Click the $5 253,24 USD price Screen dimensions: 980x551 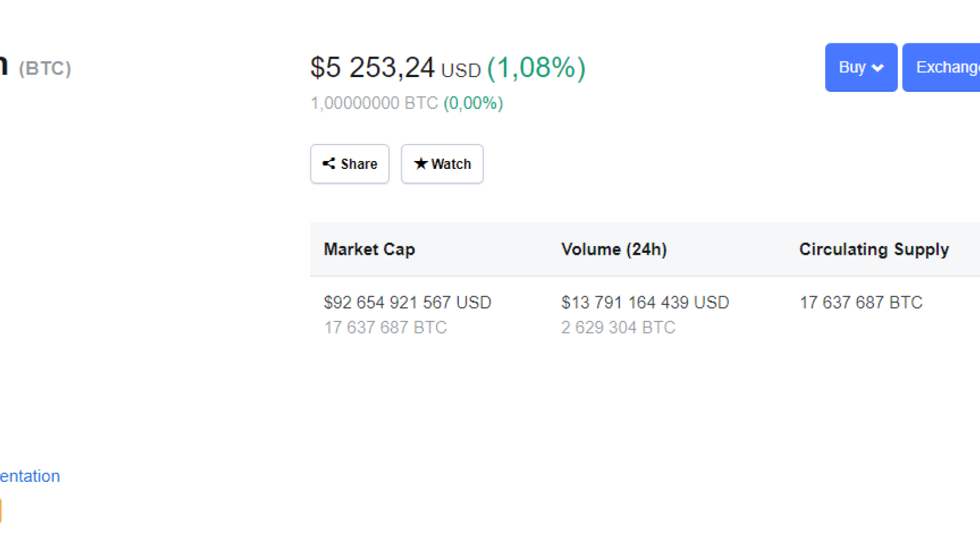point(396,67)
